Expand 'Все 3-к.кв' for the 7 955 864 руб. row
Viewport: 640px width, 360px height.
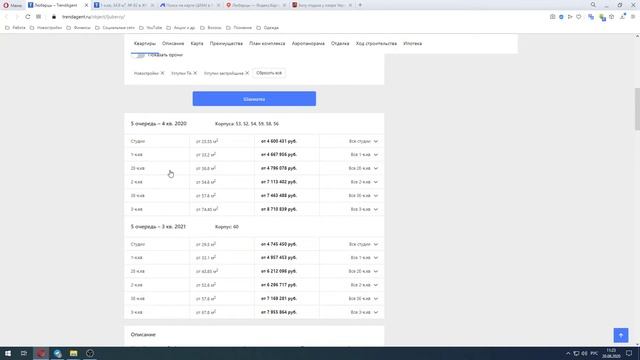point(364,312)
